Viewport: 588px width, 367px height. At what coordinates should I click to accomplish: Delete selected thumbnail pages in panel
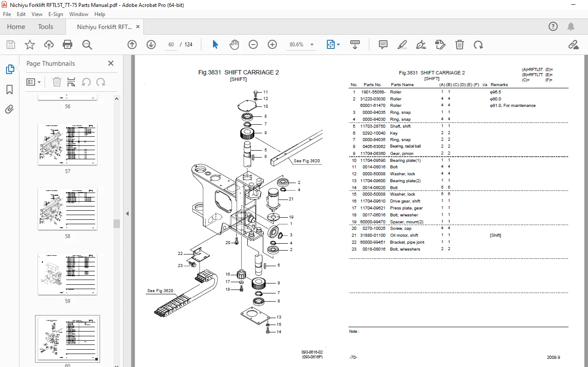57,82
